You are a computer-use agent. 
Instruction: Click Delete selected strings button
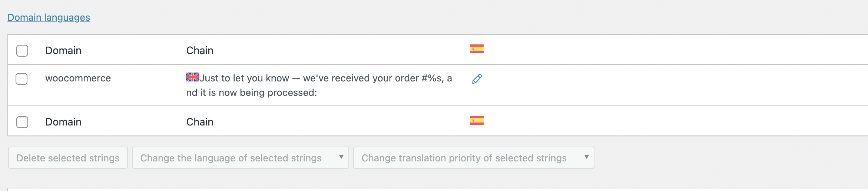[x=68, y=158]
